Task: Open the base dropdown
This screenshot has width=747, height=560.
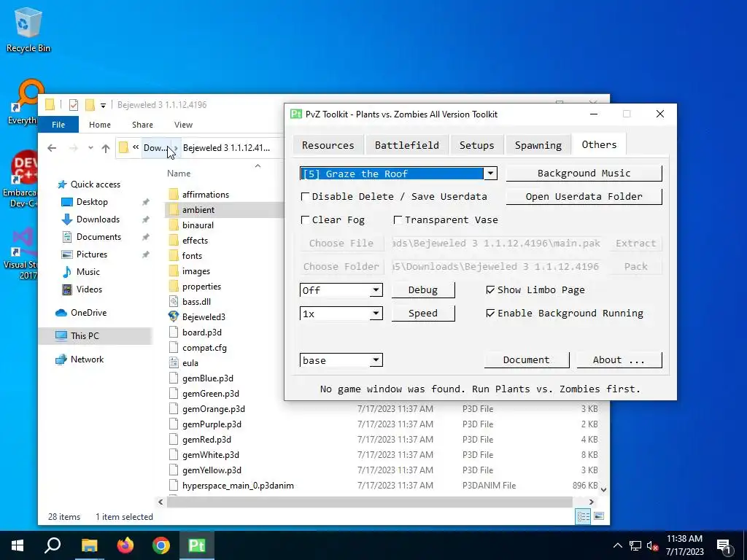Action: click(376, 360)
